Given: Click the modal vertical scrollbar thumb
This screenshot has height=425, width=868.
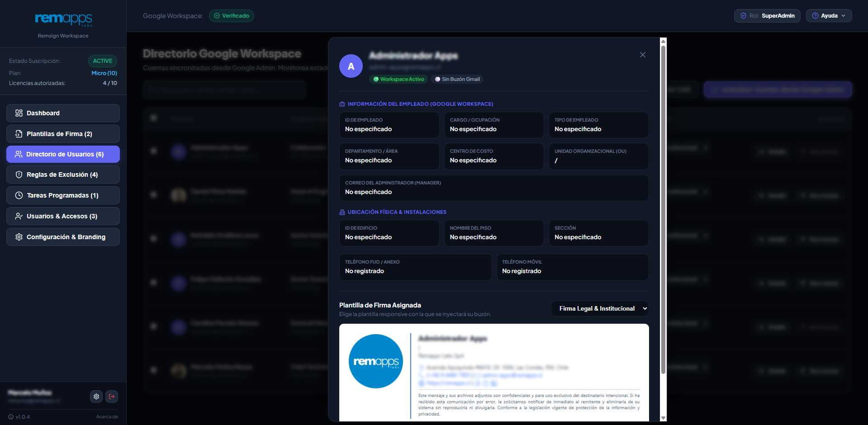Looking at the screenshot, I should coord(663,210).
